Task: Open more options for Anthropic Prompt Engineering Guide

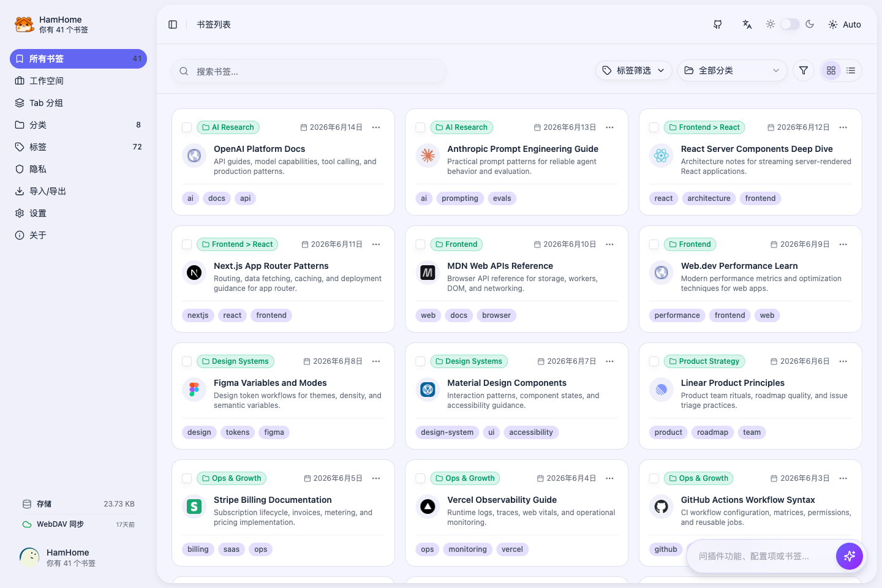Action: tap(609, 127)
